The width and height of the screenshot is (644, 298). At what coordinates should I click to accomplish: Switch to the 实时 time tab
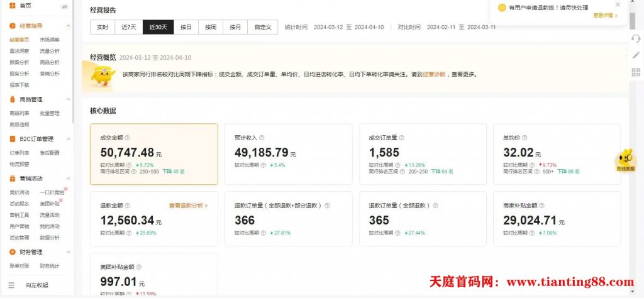pyautogui.click(x=103, y=28)
